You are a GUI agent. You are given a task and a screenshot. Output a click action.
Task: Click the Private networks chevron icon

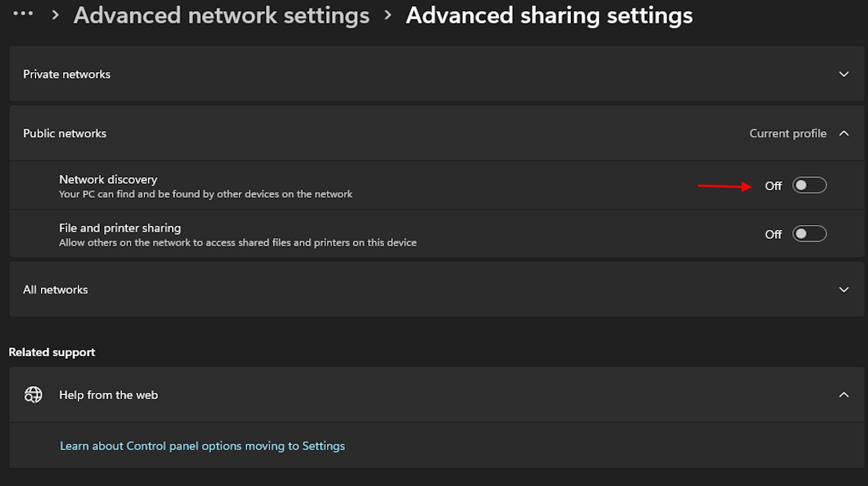tap(844, 74)
